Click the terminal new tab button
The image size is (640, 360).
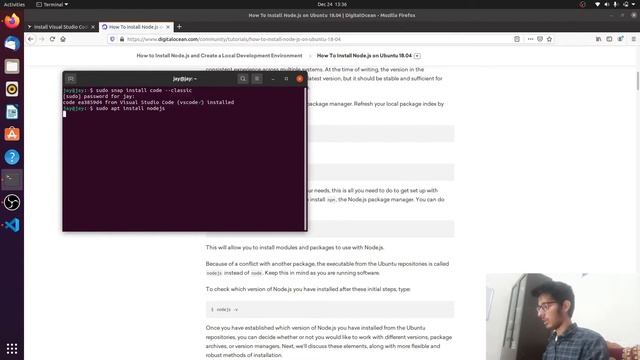pos(71,79)
